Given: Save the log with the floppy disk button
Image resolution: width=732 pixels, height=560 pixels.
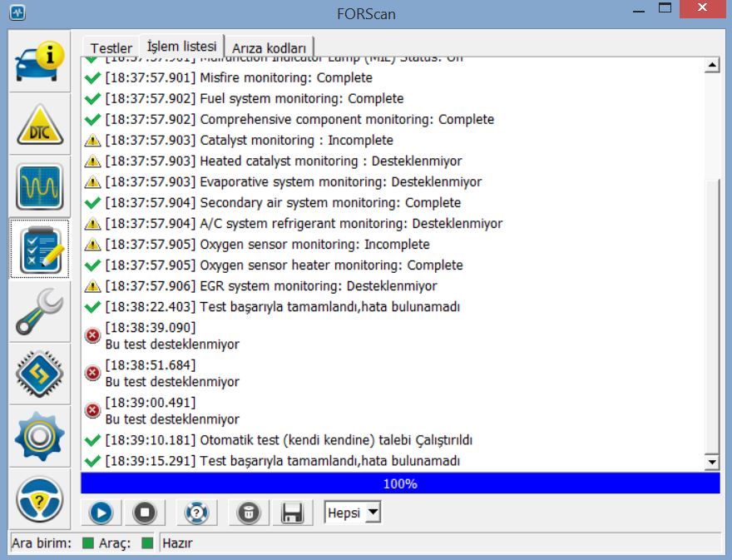Looking at the screenshot, I should 292,513.
